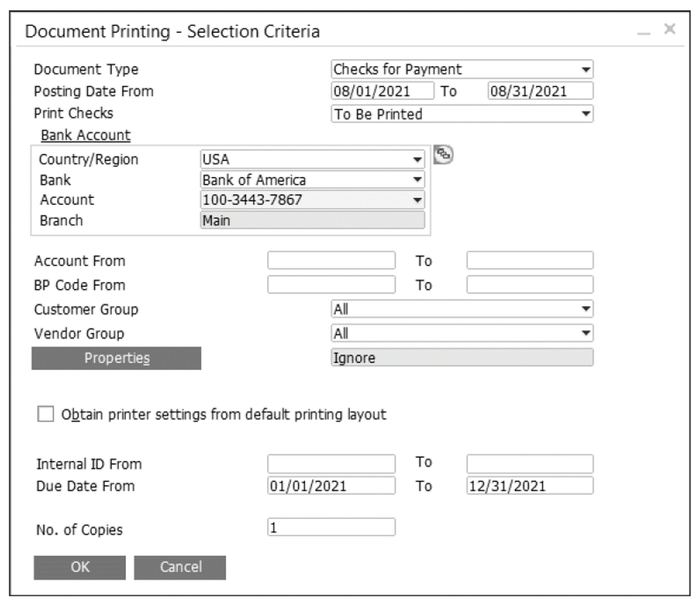700x607 pixels.
Task: Expand the Account dropdown showing 100-3443-7867
Action: [x=417, y=200]
